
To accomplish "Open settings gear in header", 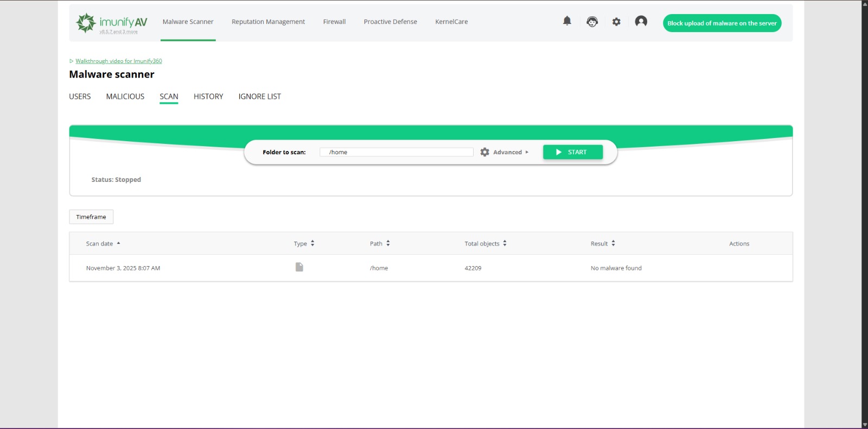I will pyautogui.click(x=616, y=22).
